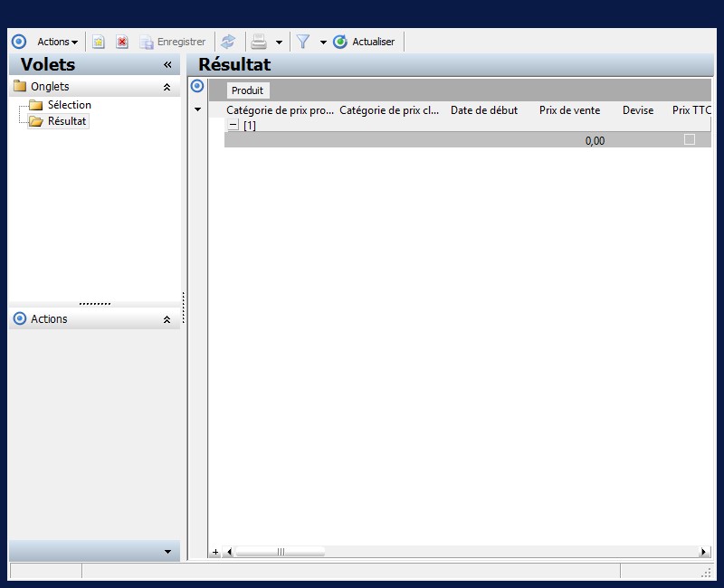Viewport: 724px width, 588px height.
Task: Open the filter dropdown arrow
Action: click(x=323, y=42)
